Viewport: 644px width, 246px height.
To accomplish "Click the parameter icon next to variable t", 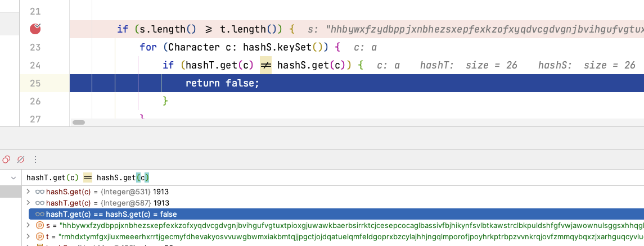I will [x=40, y=236].
